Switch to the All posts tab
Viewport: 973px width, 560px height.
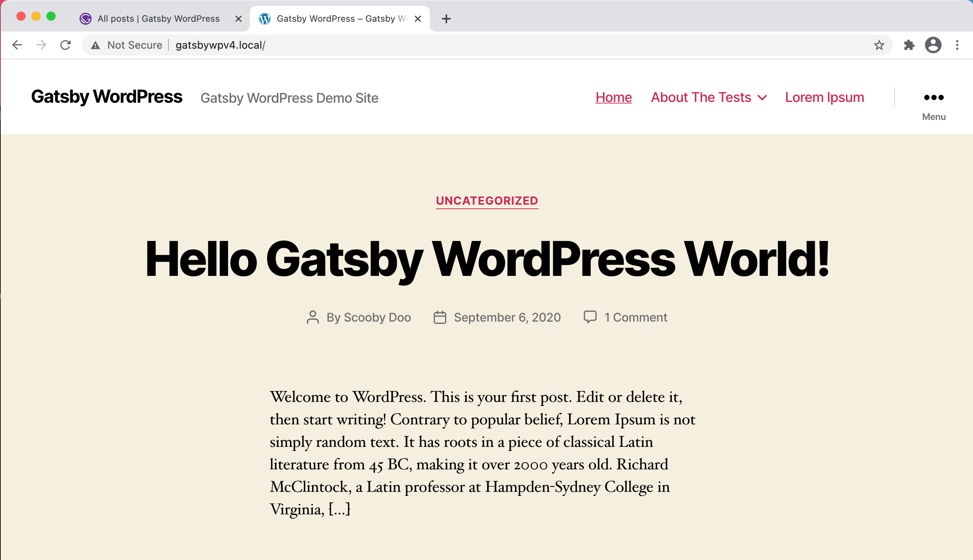click(161, 18)
